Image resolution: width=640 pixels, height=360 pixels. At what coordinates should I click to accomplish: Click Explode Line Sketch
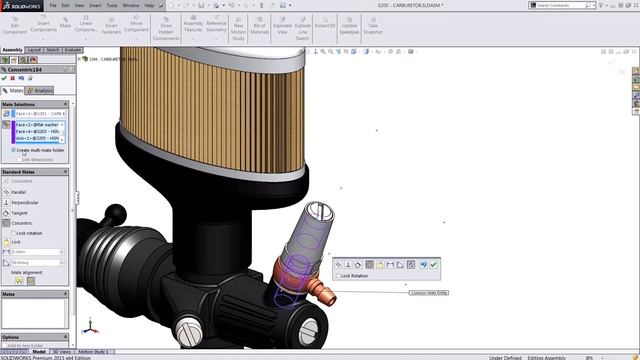click(302, 29)
